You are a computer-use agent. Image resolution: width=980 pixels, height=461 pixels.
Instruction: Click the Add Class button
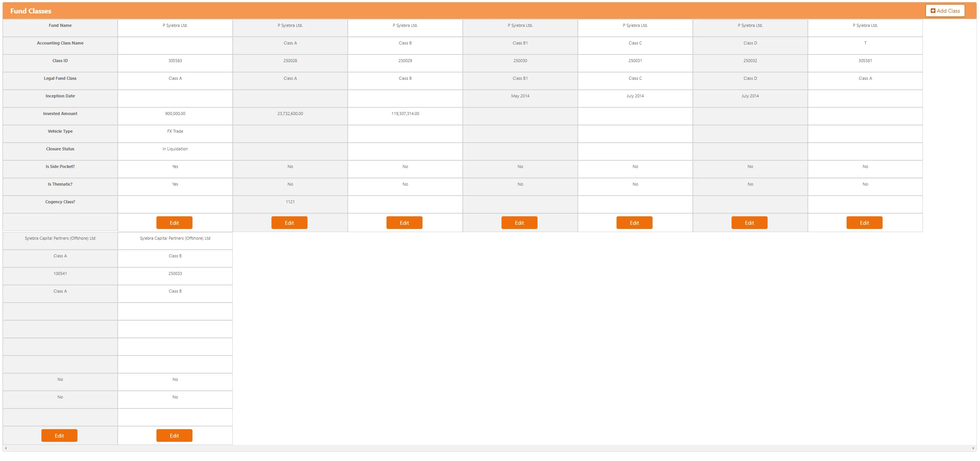point(945,11)
